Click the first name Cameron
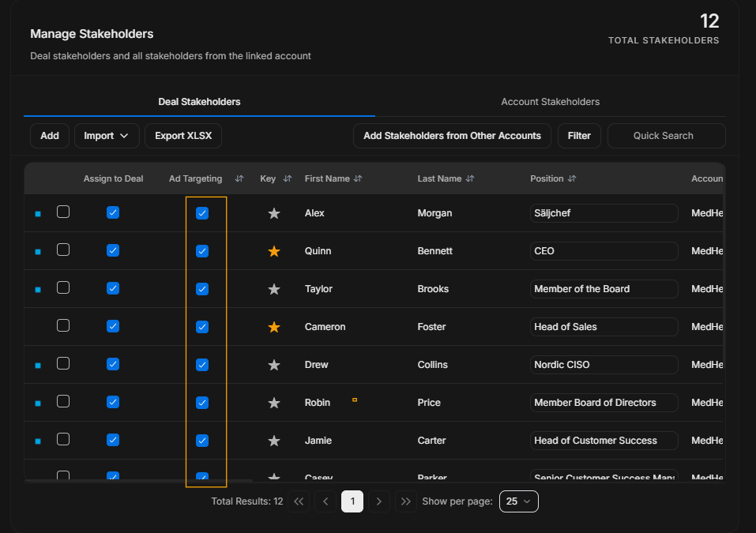The image size is (756, 533). 325,327
